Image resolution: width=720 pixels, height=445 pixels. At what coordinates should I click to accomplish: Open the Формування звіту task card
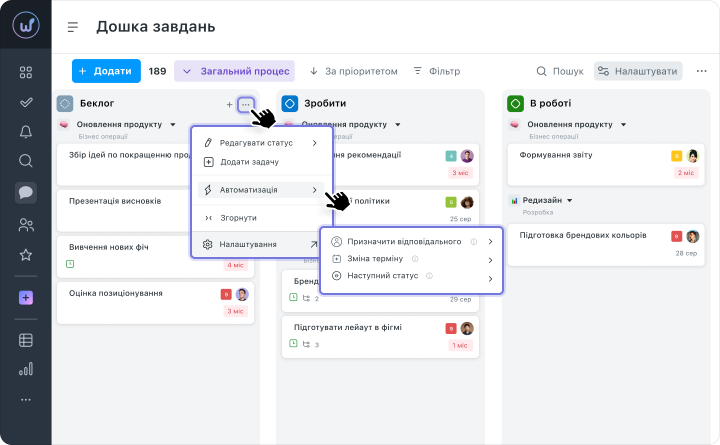coord(606,164)
